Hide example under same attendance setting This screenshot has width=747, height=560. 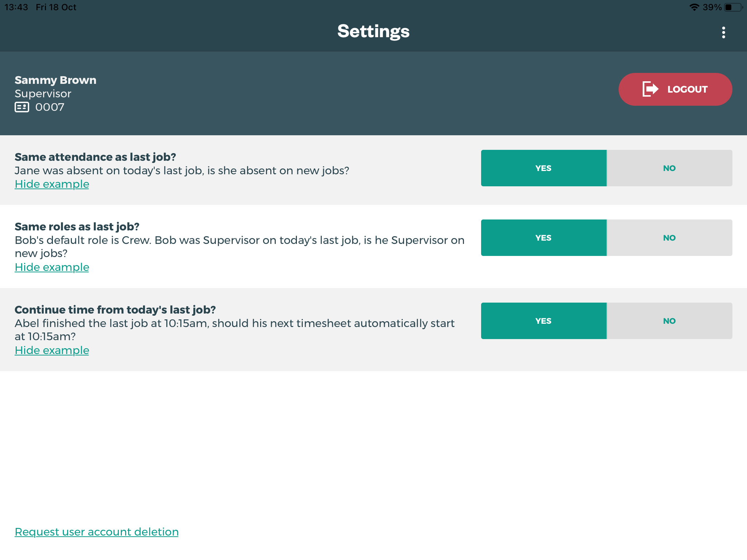tap(52, 184)
